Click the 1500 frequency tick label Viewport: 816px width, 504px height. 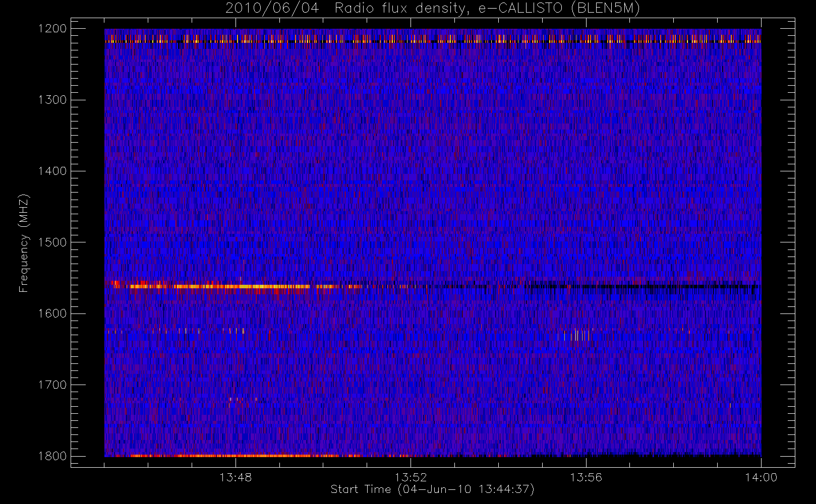(x=52, y=242)
